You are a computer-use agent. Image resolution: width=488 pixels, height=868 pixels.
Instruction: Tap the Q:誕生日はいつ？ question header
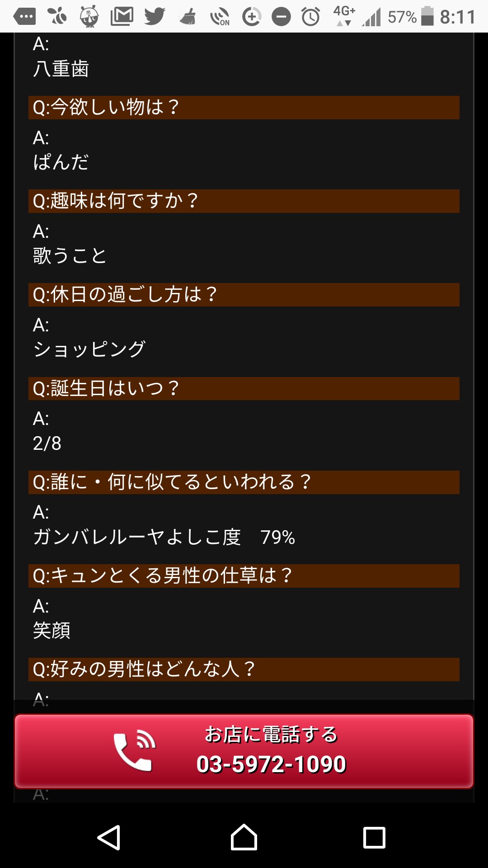pyautogui.click(x=244, y=389)
